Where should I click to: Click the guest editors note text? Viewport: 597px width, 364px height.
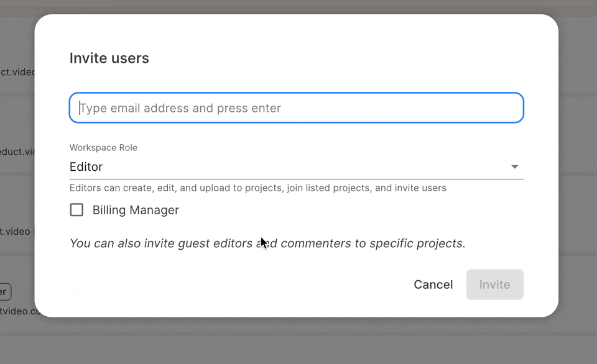point(267,243)
